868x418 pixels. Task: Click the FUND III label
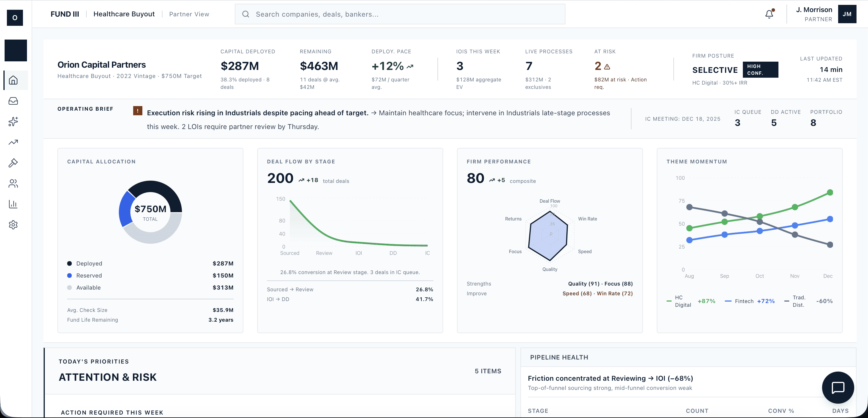pyautogui.click(x=65, y=14)
